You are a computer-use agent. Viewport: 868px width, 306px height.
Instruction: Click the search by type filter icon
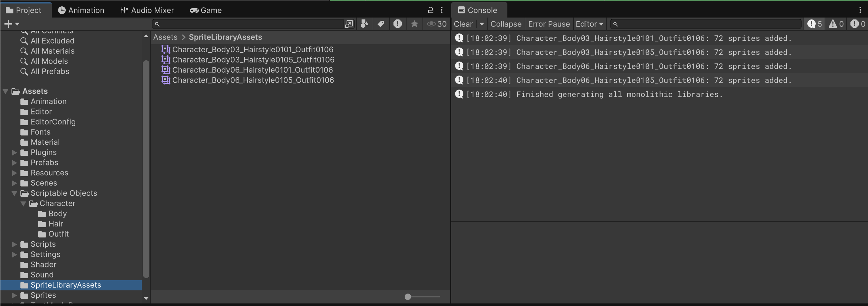coord(364,24)
